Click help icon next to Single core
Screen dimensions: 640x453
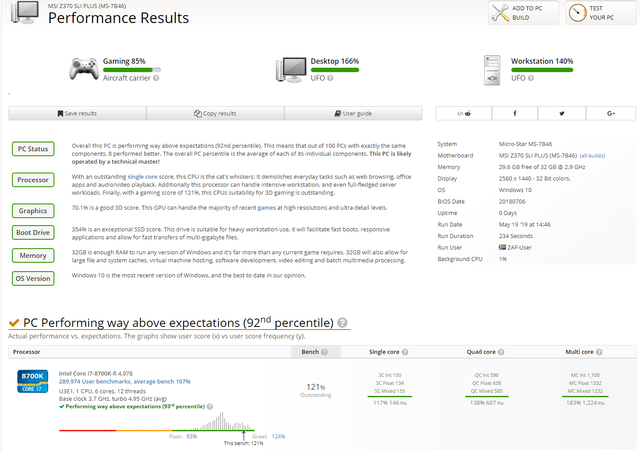click(x=405, y=352)
